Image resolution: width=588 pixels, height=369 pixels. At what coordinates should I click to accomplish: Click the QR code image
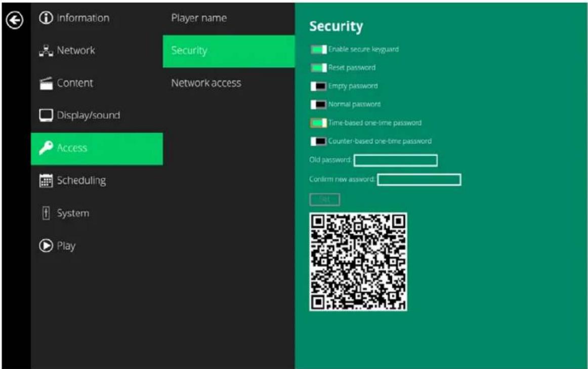pyautogui.click(x=358, y=262)
